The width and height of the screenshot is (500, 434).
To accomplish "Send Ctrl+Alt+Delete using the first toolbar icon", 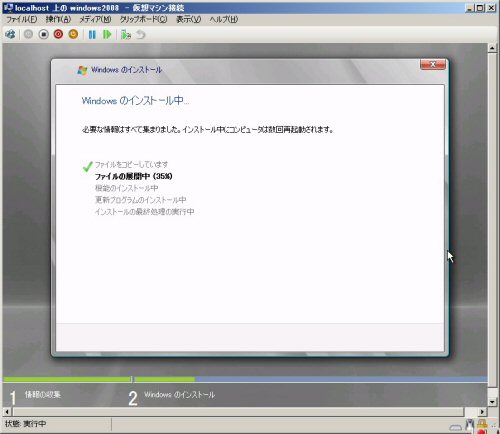I will click(x=10, y=34).
